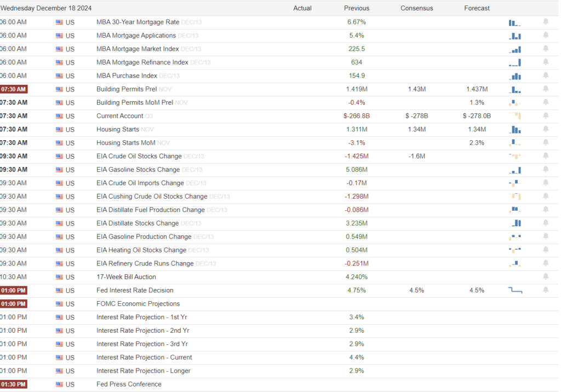
Task: Enable the alert bell for EIA Gasoline Stocks Change
Action: (545, 170)
